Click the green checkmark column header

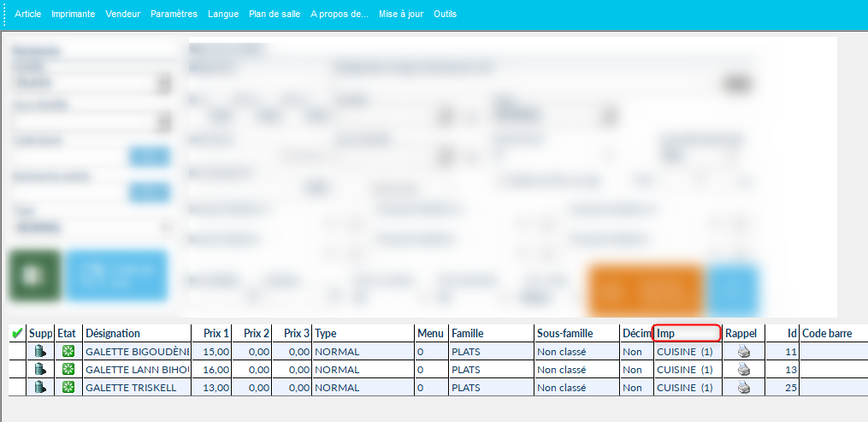[x=17, y=333]
